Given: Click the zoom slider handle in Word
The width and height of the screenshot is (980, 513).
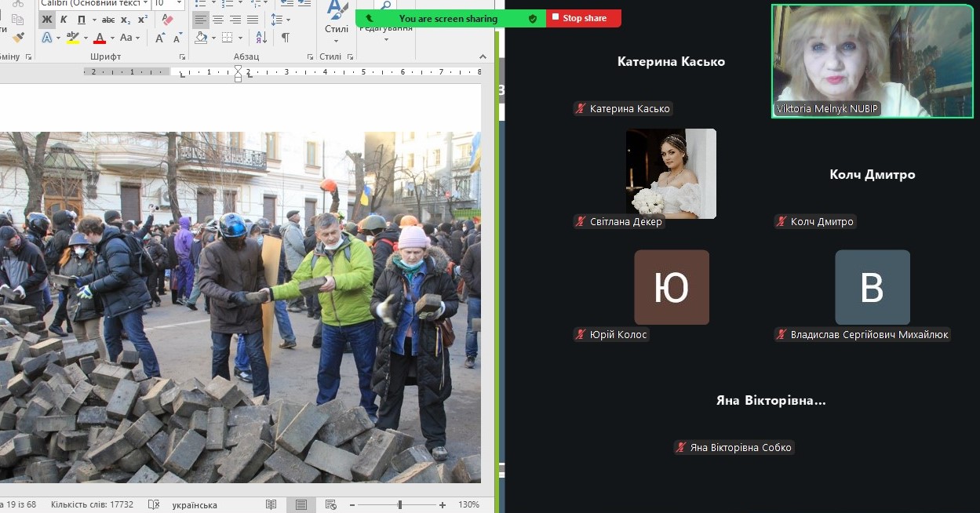Looking at the screenshot, I should click(399, 504).
